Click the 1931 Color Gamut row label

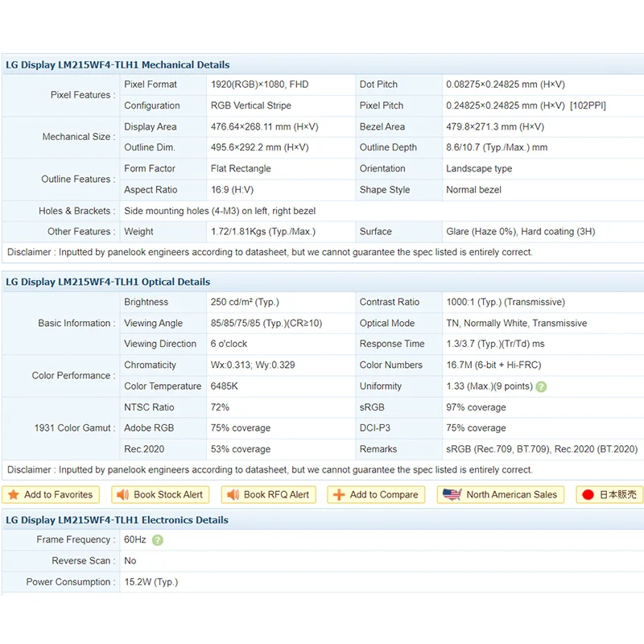pos(74,428)
